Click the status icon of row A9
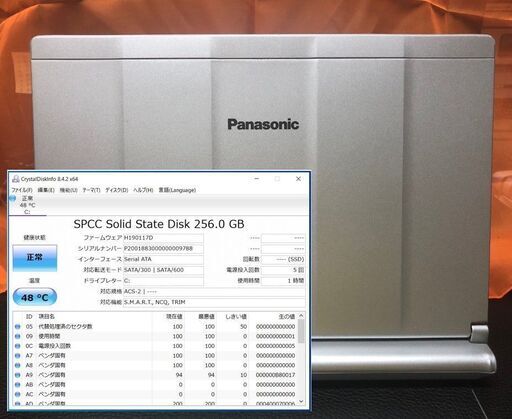Viewport: 512px width, 419px height. pyautogui.click(x=18, y=375)
